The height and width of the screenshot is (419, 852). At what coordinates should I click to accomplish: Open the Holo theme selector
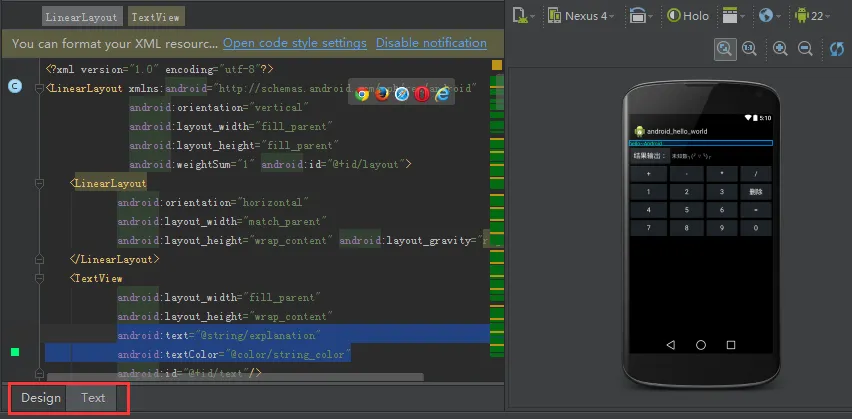[688, 16]
